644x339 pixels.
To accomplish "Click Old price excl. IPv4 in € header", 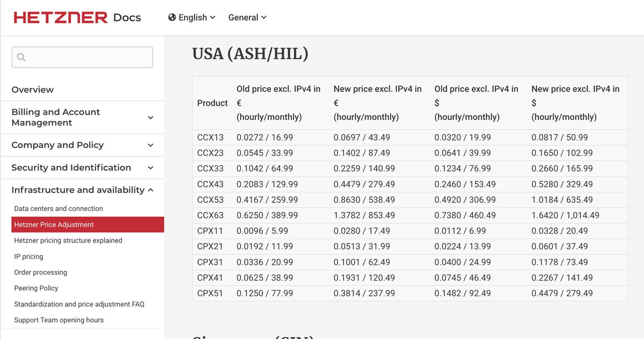I will click(x=279, y=103).
